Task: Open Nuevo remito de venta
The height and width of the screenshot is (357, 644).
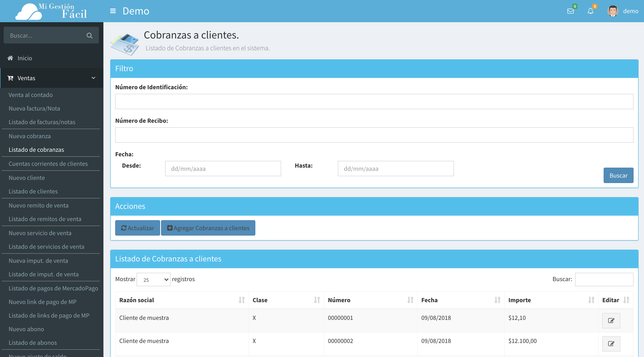Action: tap(39, 205)
